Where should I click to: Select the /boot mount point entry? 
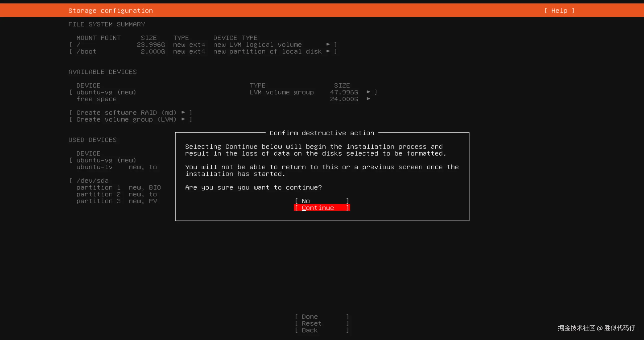pos(86,51)
